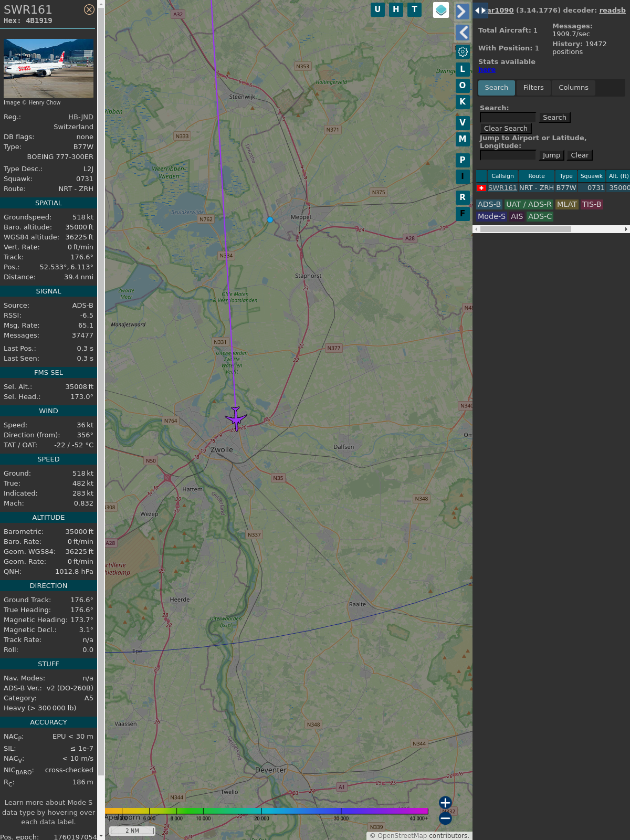Toggle the R map button
630x840 pixels.
[x=463, y=197]
